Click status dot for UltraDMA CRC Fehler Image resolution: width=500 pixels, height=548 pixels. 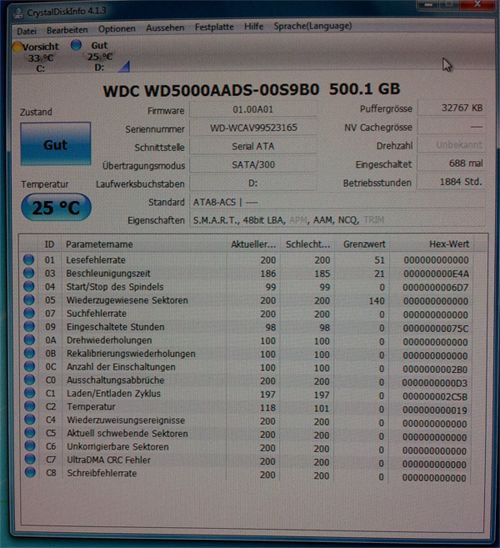point(30,459)
